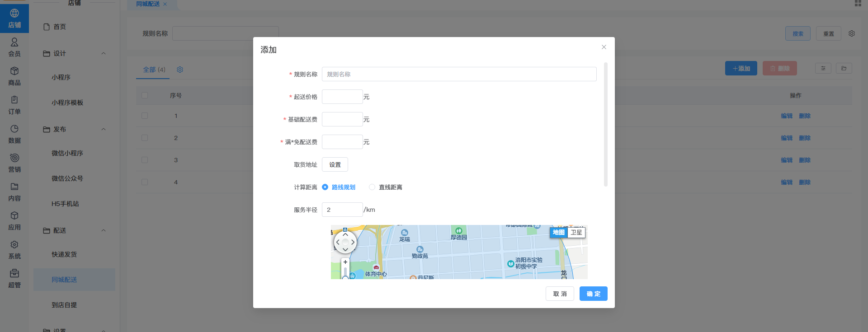This screenshot has height=332, width=868.
Task: Click the +添加 button
Action: click(741, 68)
